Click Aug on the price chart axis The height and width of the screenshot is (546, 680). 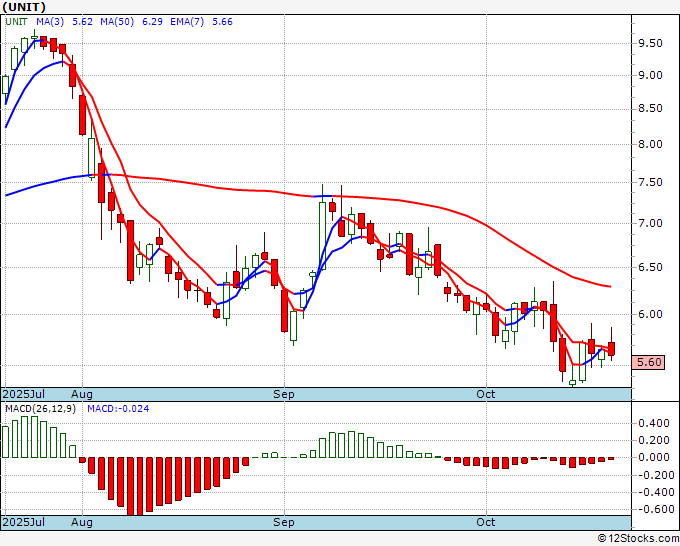[82, 394]
